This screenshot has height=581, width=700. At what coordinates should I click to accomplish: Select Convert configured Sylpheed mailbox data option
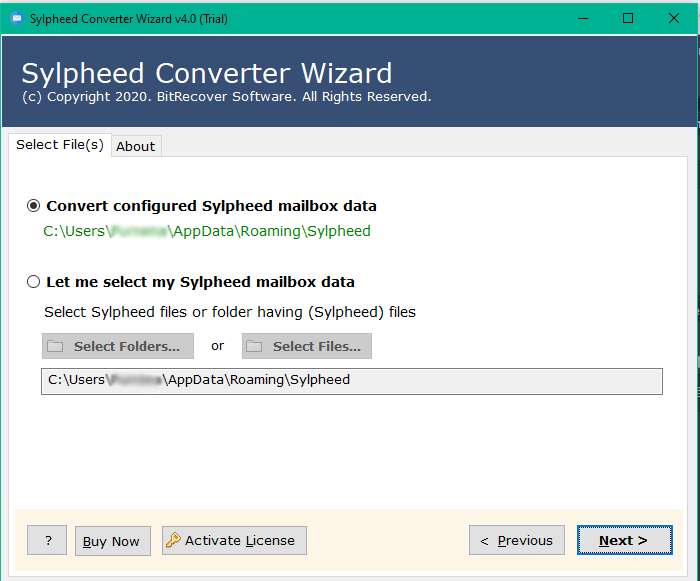(34, 206)
